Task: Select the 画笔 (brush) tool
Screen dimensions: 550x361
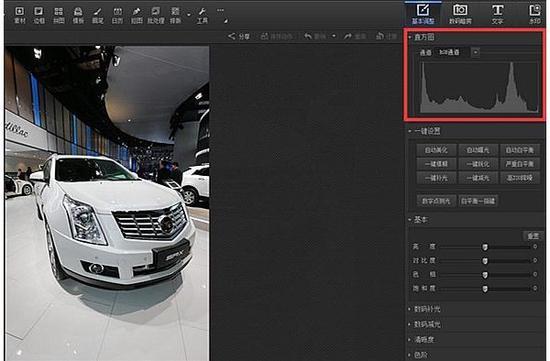Action: (x=98, y=15)
